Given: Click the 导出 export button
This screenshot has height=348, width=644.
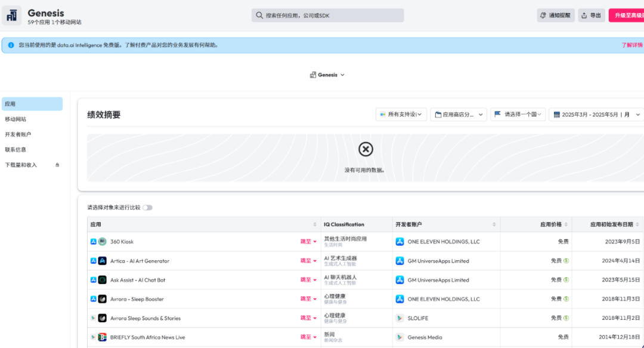Looking at the screenshot, I should tap(592, 16).
